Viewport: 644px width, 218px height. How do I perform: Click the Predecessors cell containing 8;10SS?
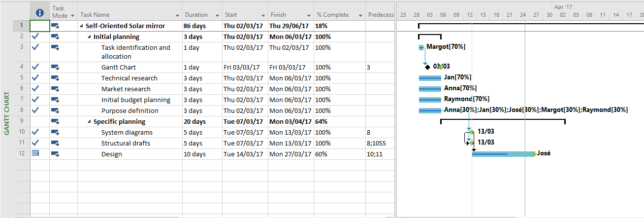(x=380, y=143)
